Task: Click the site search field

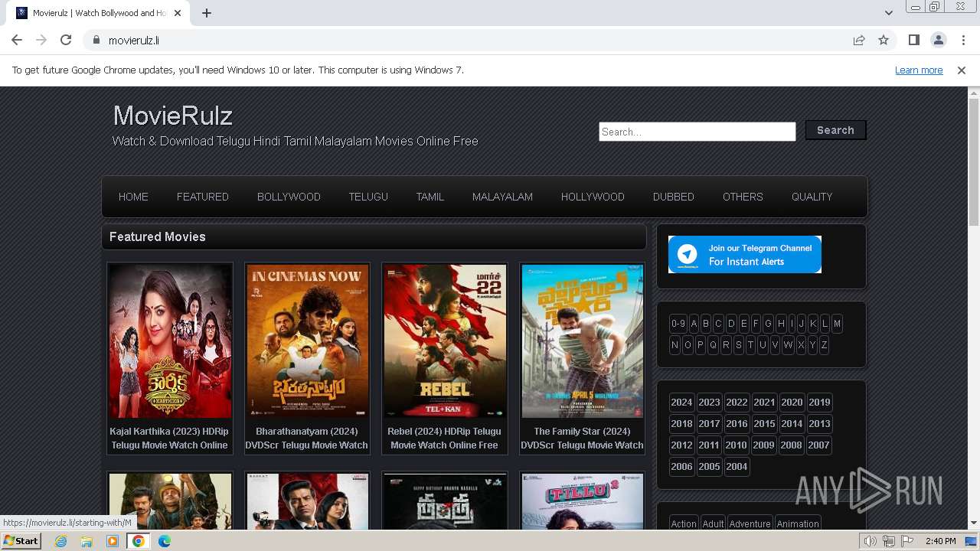Action: (x=697, y=132)
